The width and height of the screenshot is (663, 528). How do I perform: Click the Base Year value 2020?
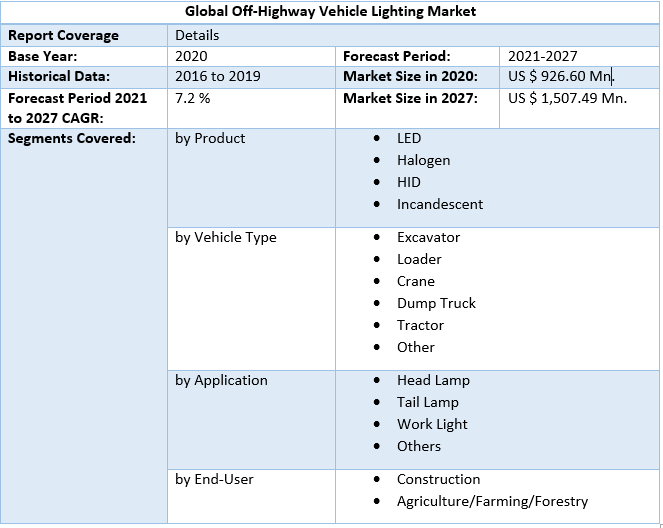pyautogui.click(x=192, y=56)
